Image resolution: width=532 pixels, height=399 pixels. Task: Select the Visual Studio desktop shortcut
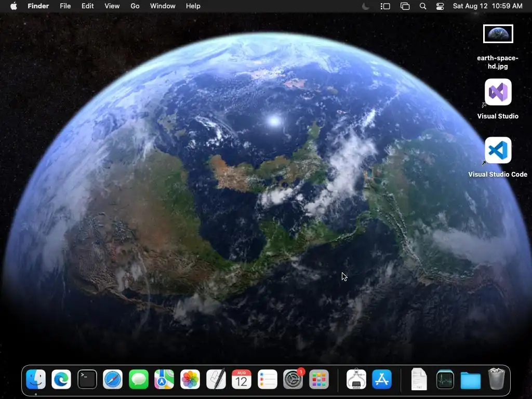click(x=498, y=92)
